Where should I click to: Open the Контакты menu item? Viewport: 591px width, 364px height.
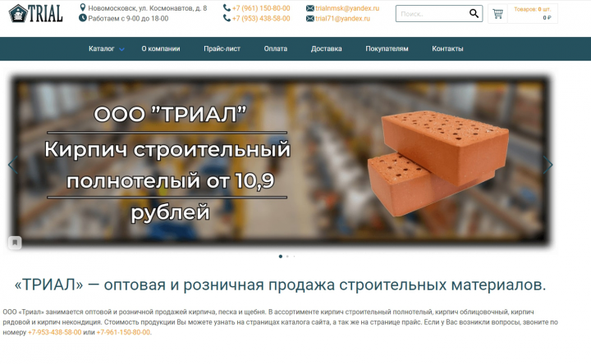[x=447, y=48]
